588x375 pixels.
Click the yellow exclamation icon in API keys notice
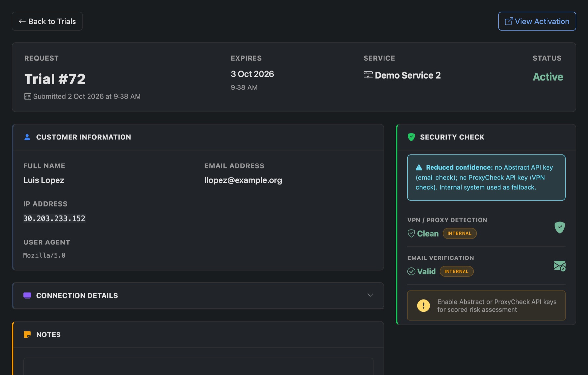coord(423,305)
